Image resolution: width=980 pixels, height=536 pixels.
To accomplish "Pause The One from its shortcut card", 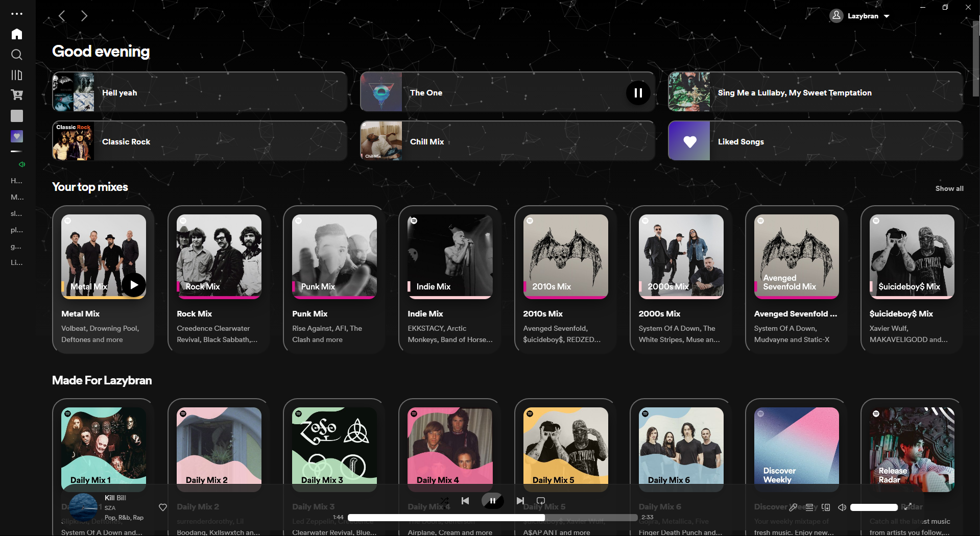I will (x=638, y=92).
